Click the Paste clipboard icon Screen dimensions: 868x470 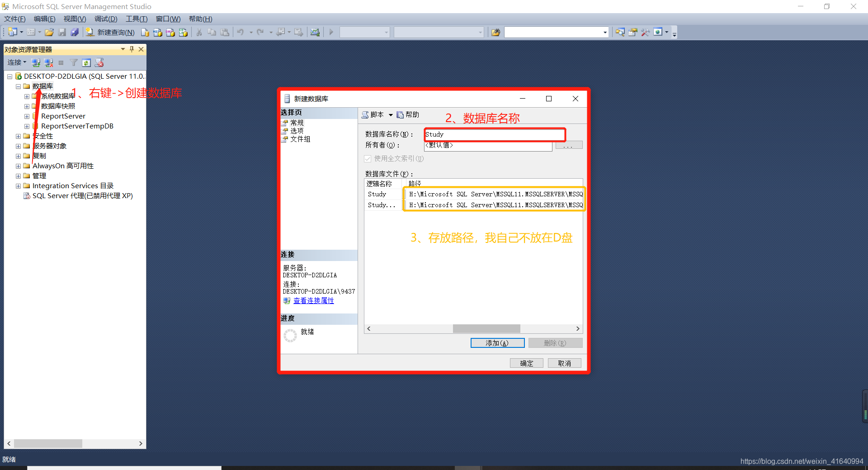click(x=224, y=32)
